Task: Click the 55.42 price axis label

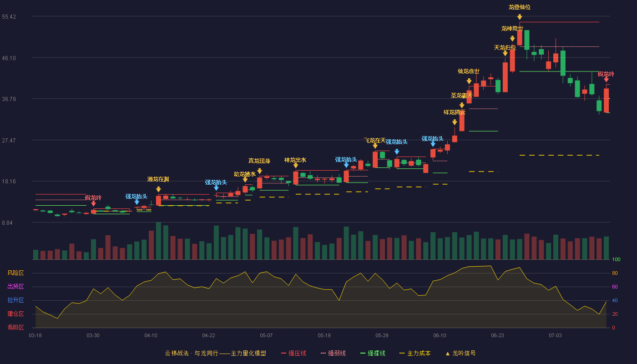Action: [9, 17]
